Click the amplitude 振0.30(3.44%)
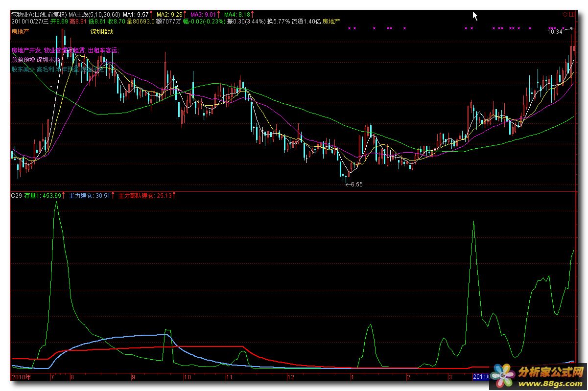This screenshot has height=391, width=588. point(246,22)
